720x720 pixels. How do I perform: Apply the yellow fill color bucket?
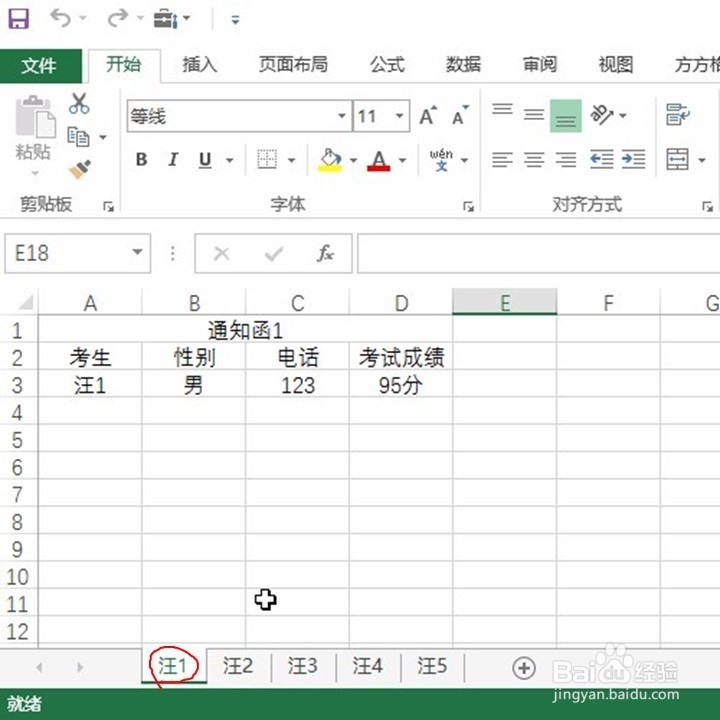[x=330, y=160]
